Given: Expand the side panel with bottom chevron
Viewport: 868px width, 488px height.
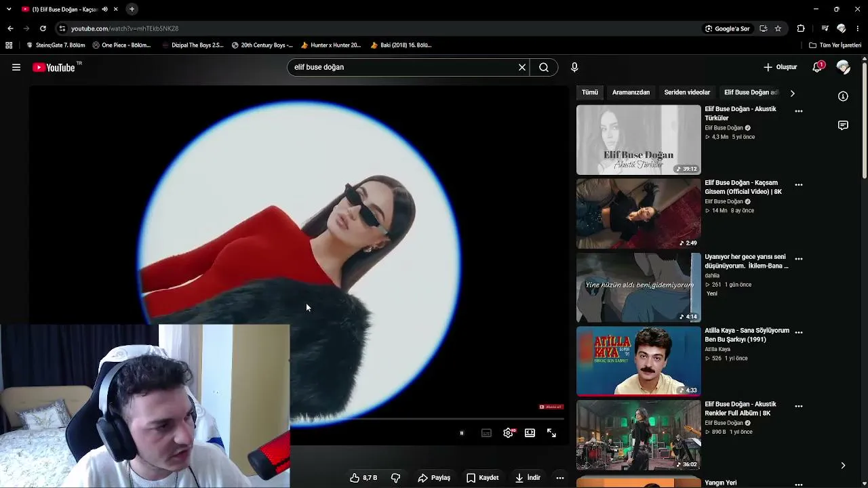Looking at the screenshot, I should coord(843,466).
